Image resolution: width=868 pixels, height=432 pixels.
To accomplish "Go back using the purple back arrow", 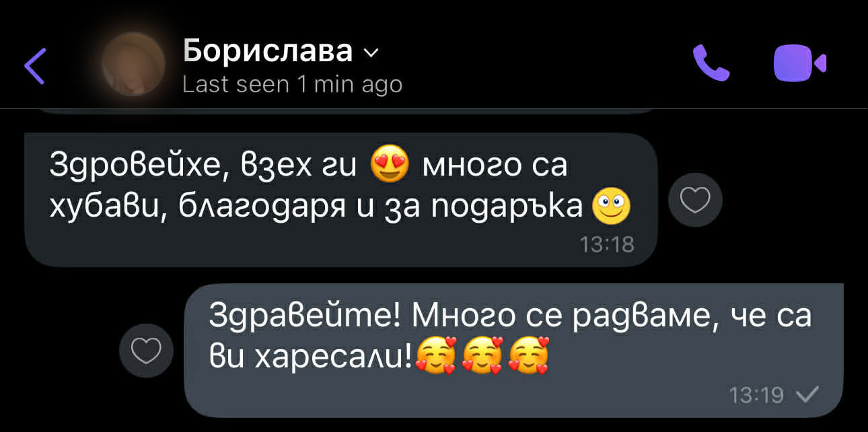I will tap(35, 66).
